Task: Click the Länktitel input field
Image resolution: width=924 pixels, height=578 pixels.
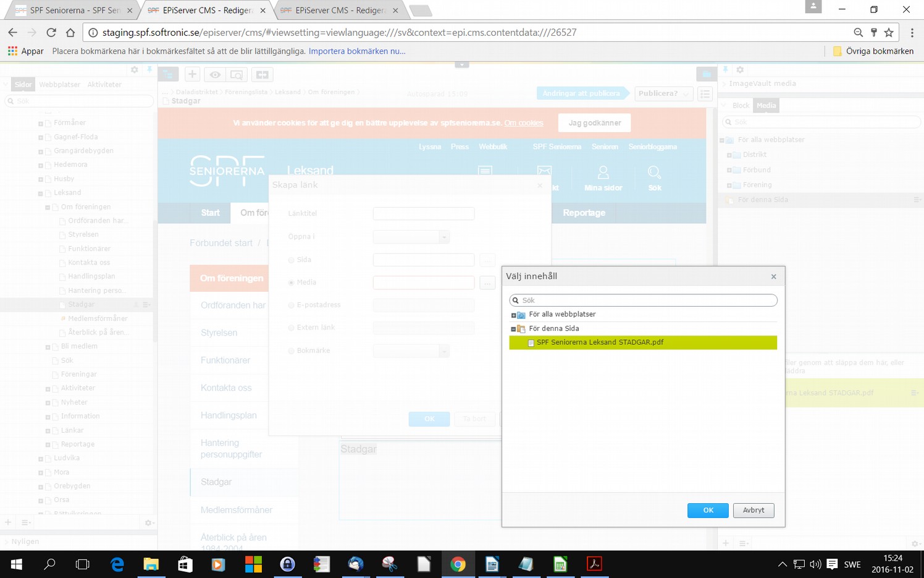Action: pyautogui.click(x=424, y=214)
